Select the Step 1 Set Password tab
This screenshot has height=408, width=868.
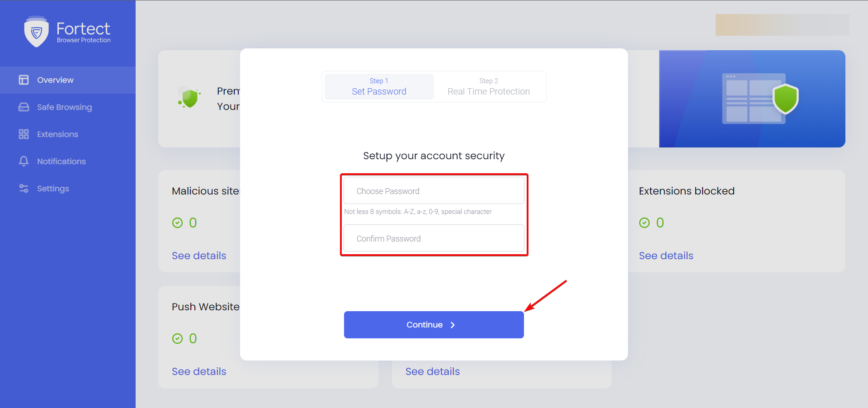point(379,86)
